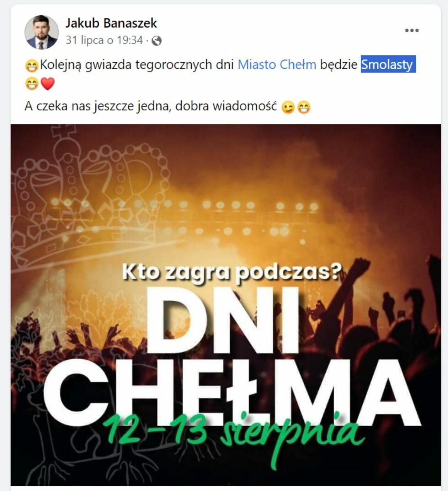The image size is (448, 491).
Task: Open the three-dots post options menu
Action: [412, 30]
